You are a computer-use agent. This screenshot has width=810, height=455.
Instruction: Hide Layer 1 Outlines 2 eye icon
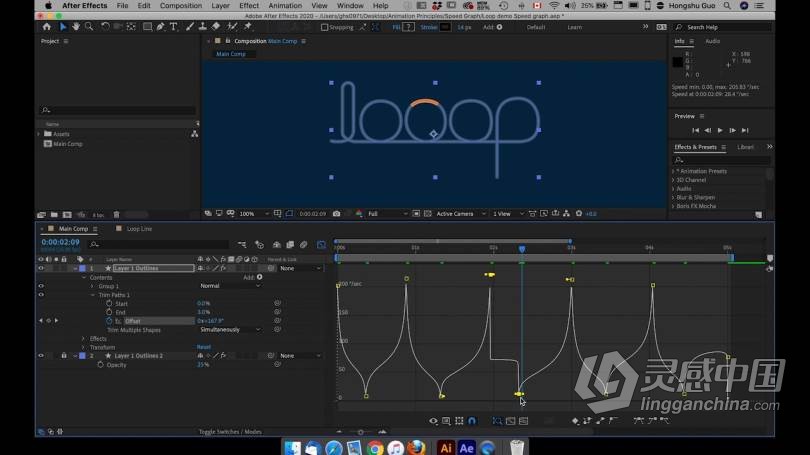[41, 356]
